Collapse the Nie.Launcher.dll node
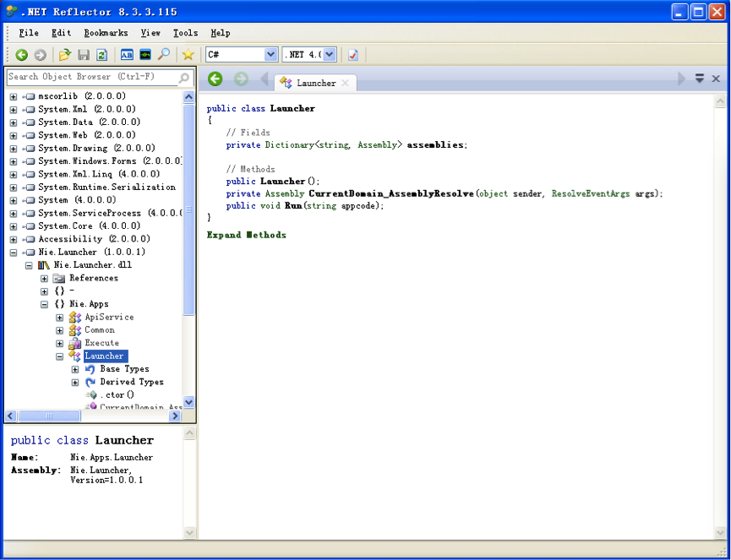 pyautogui.click(x=29, y=265)
